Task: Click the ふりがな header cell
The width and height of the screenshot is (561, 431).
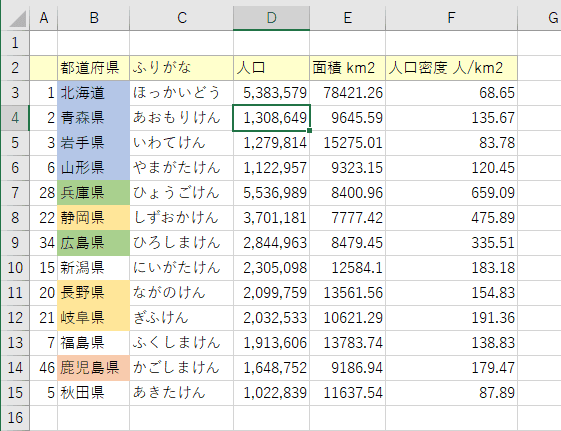Action: (181, 68)
